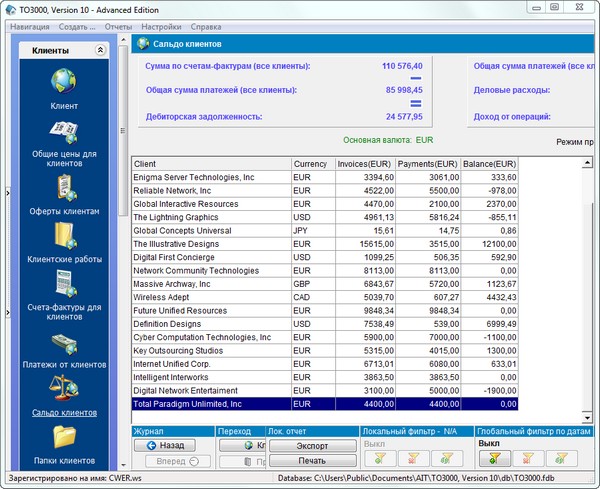Collapse the Клиенты panel chevron

point(100,50)
